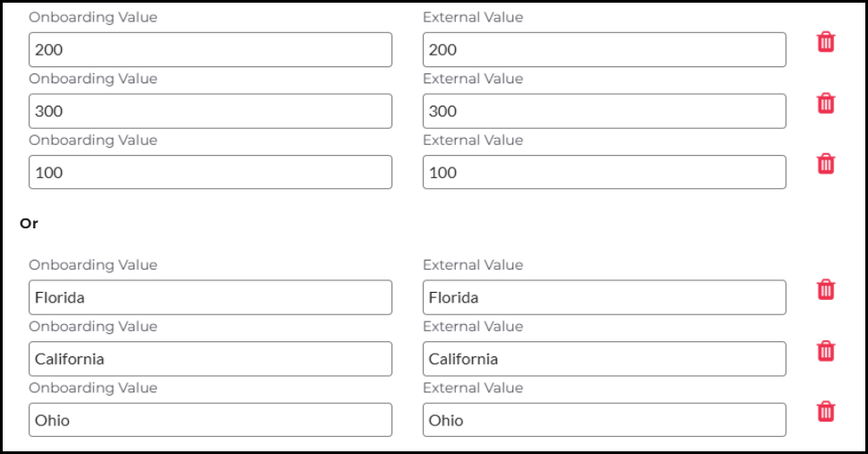The height and width of the screenshot is (454, 868).
Task: Remove the Ohio mapping row
Action: pos(826,412)
